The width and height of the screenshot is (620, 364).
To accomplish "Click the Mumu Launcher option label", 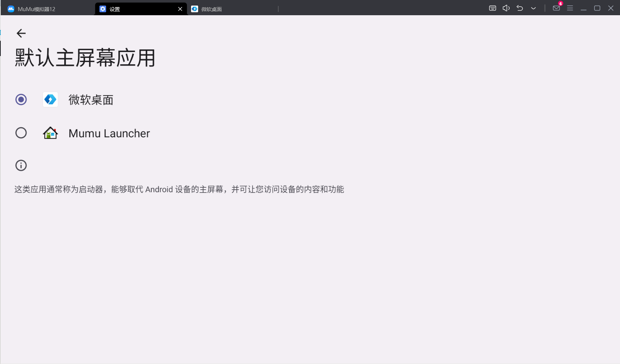I will pos(109,133).
